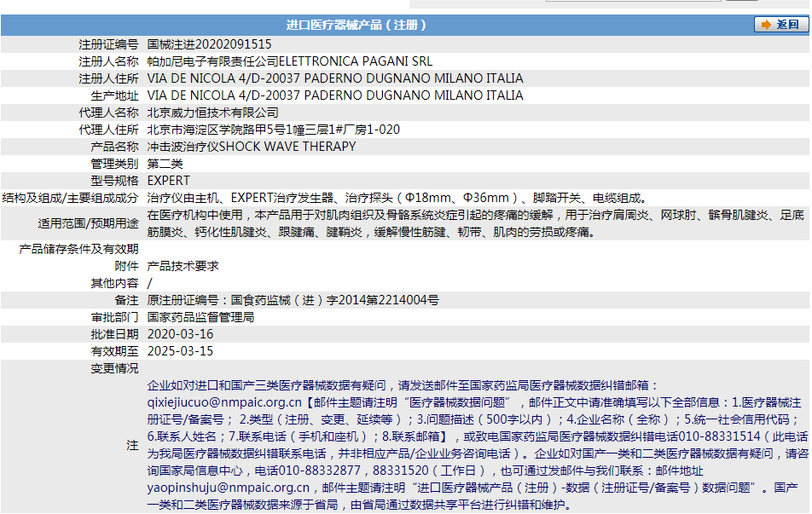
Task: Select the address value in 生产地址 row
Action: point(335,95)
